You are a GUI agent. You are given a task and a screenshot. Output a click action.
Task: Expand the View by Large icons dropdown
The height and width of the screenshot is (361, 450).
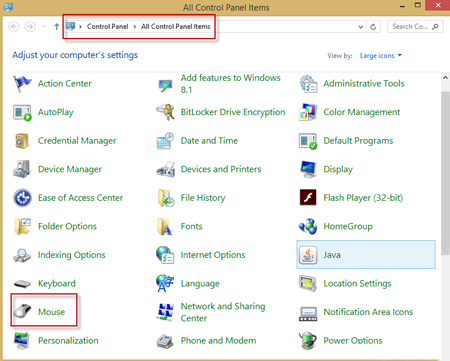[x=381, y=56]
